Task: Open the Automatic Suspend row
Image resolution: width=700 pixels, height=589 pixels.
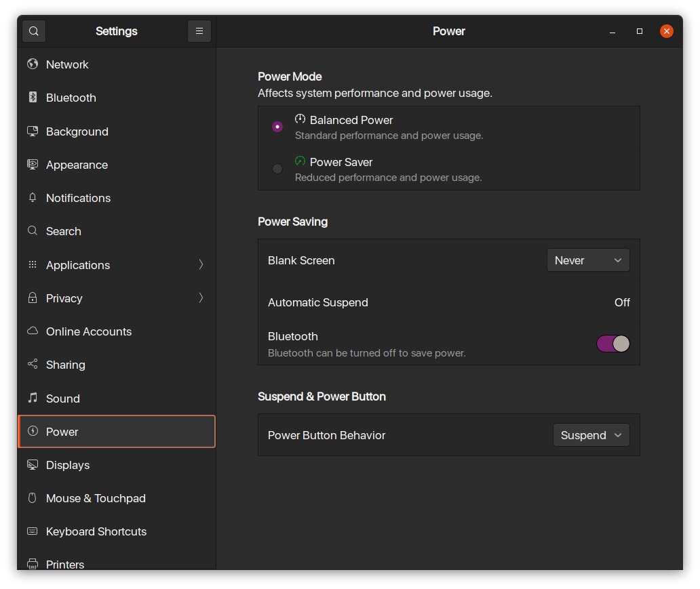Action: click(448, 302)
